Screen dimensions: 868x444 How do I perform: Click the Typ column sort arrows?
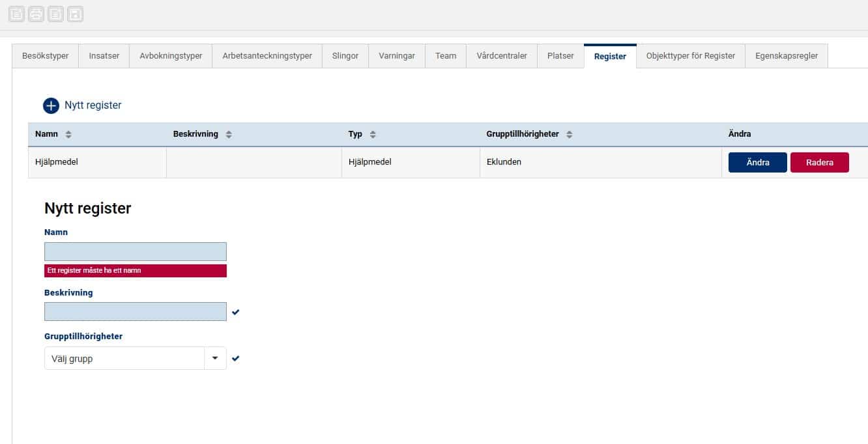(x=373, y=135)
